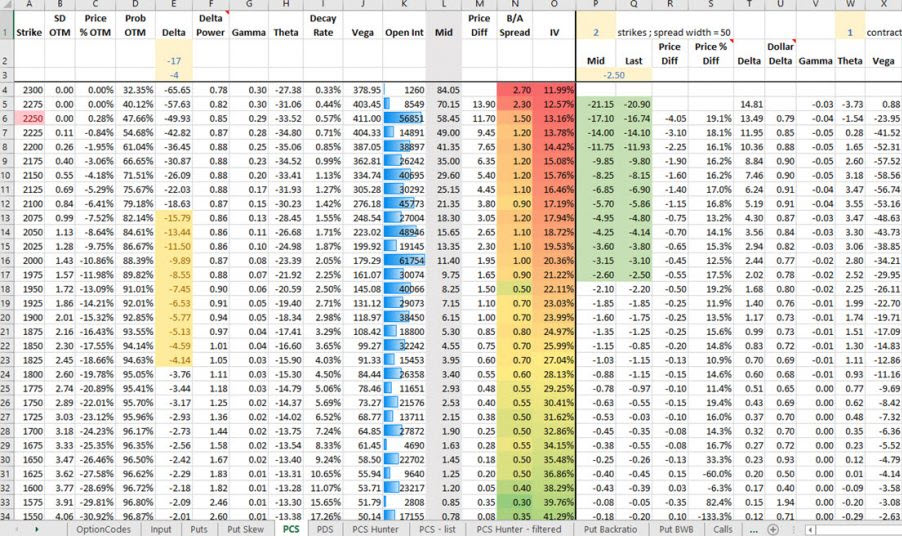Select Open Int cell 61754
The height and width of the screenshot is (536, 902).
[x=404, y=261]
